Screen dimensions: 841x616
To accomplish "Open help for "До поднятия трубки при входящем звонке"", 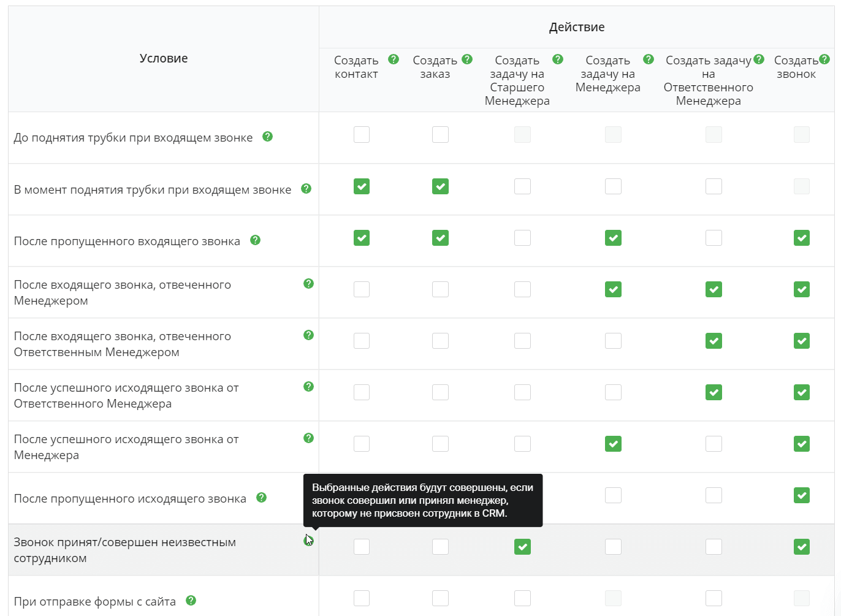I will tap(267, 137).
